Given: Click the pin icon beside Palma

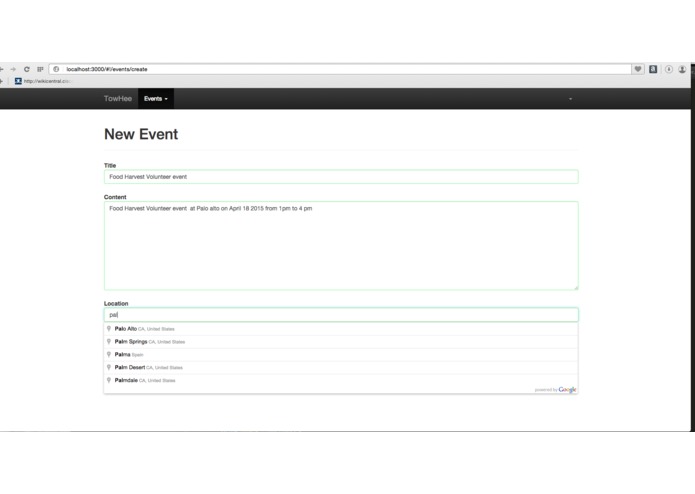Looking at the screenshot, I should 109,354.
